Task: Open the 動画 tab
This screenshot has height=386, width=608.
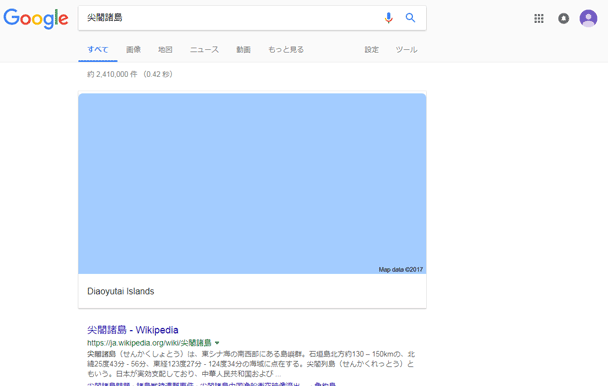Action: pyautogui.click(x=244, y=50)
